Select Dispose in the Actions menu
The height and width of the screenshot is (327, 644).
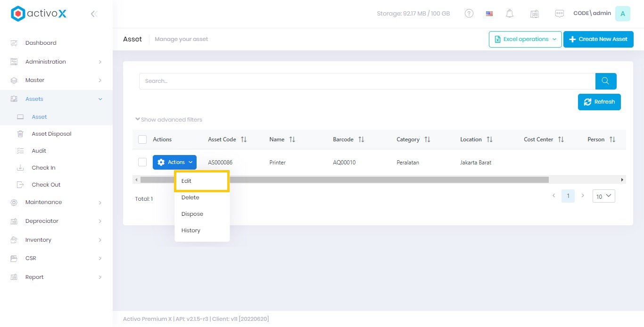tap(192, 214)
